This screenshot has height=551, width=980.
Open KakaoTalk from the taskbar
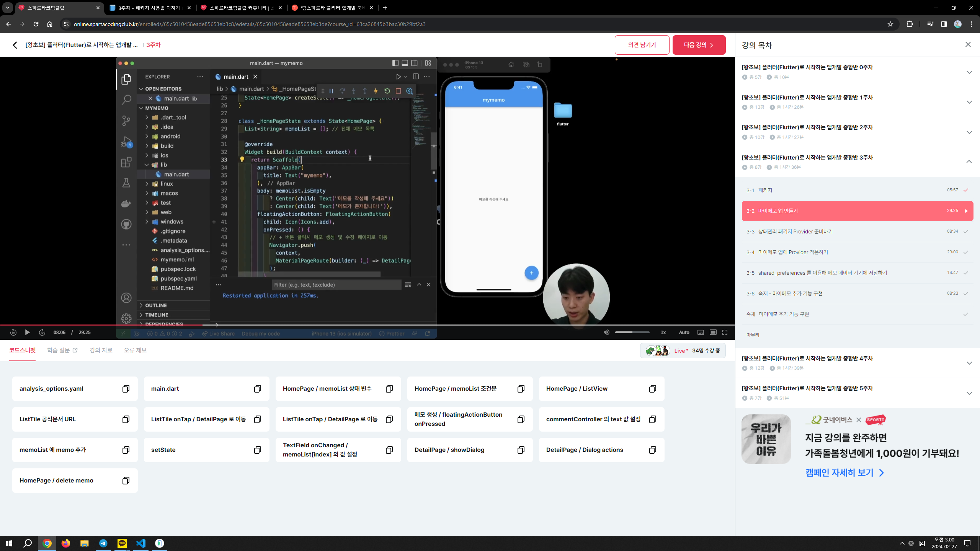click(x=122, y=543)
